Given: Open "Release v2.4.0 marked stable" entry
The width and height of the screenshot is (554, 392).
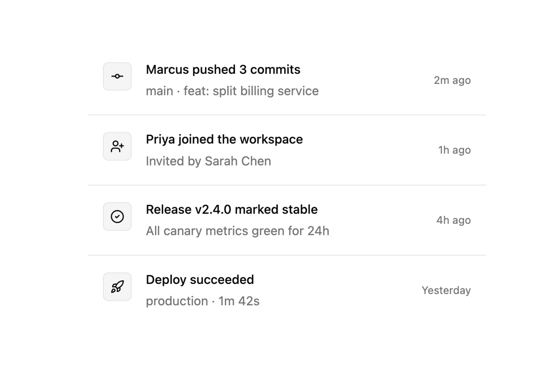Looking at the screenshot, I should pyautogui.click(x=287, y=220).
